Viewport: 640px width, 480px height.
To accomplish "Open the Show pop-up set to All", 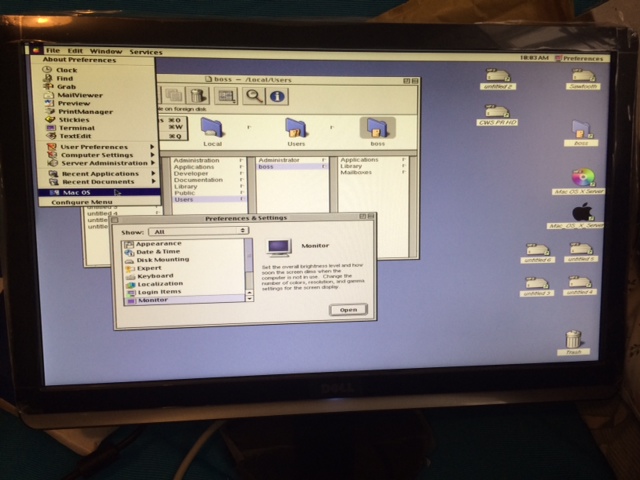I will tap(198, 231).
